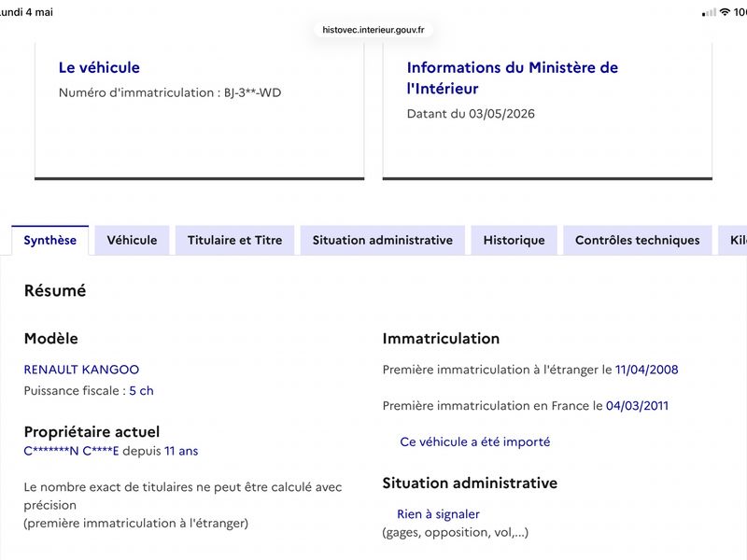Click the "Situation administrative" summary heading
The height and width of the screenshot is (560, 747).
470,483
